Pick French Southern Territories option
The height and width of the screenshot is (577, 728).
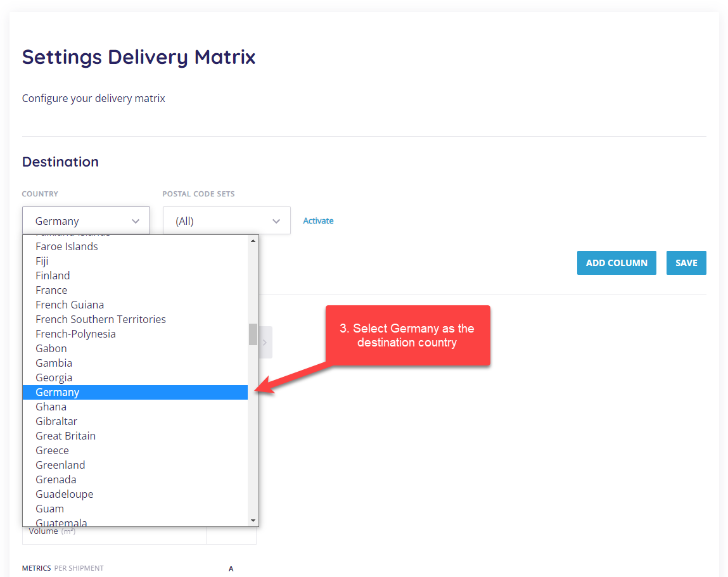pyautogui.click(x=135, y=319)
